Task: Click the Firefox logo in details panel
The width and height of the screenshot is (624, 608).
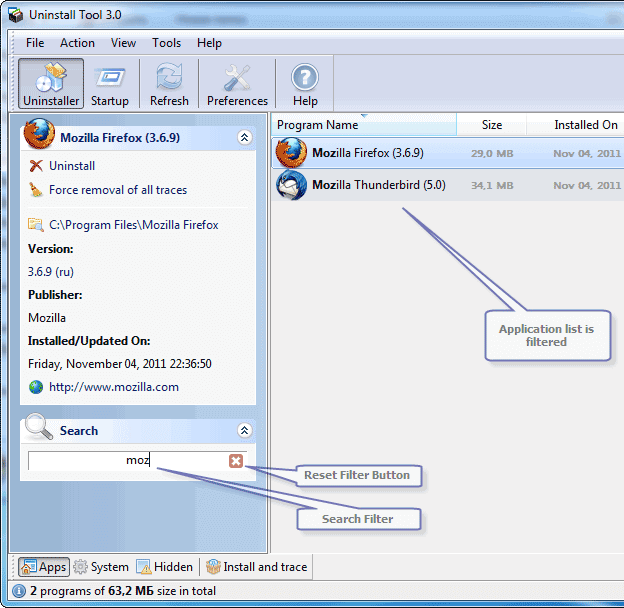Action: point(39,133)
